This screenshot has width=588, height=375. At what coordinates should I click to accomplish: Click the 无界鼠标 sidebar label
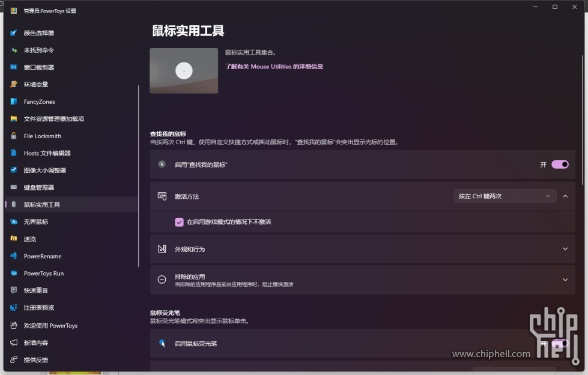36,222
